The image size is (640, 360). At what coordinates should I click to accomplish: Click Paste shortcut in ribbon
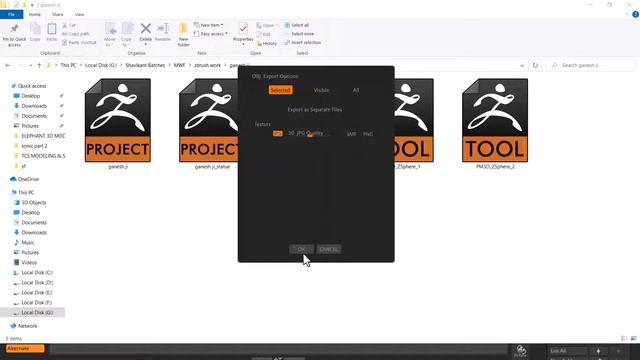[79, 42]
